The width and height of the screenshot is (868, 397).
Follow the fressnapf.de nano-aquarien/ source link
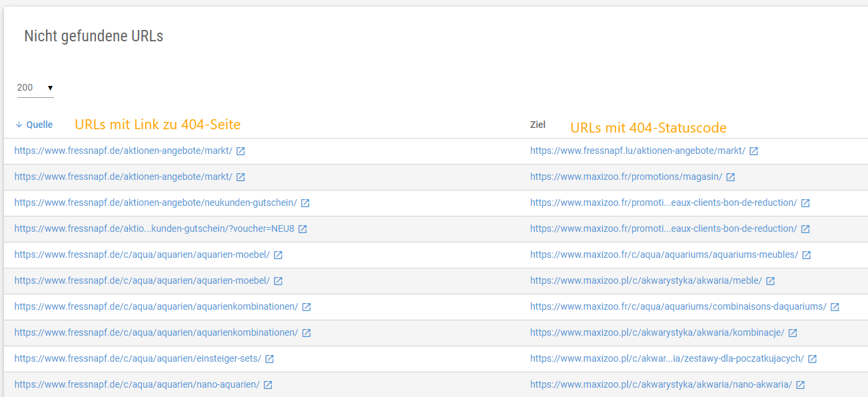tap(137, 384)
